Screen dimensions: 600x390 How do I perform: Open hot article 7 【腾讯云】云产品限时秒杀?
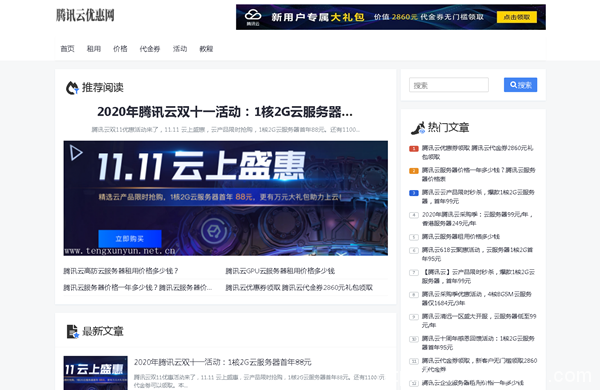pyautogui.click(x=478, y=276)
